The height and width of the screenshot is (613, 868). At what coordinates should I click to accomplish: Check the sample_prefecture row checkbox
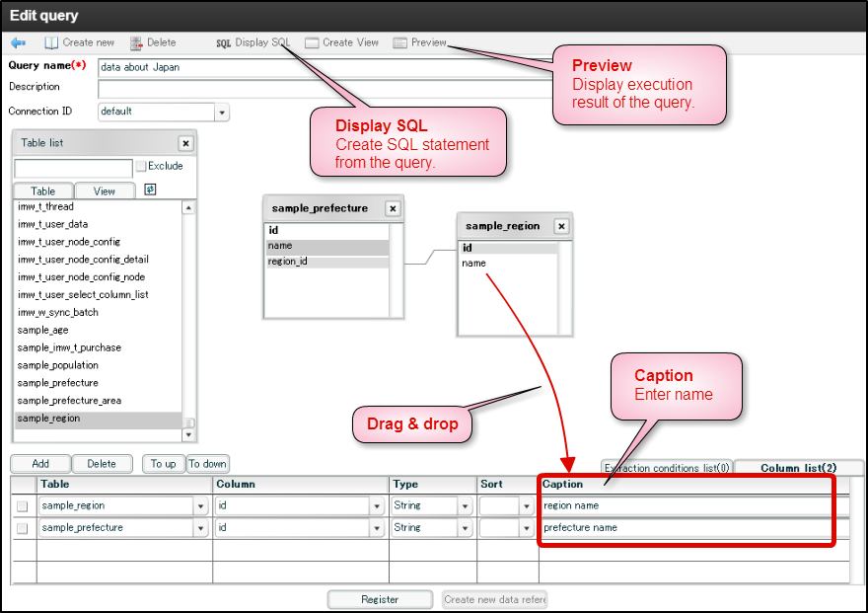(x=24, y=527)
